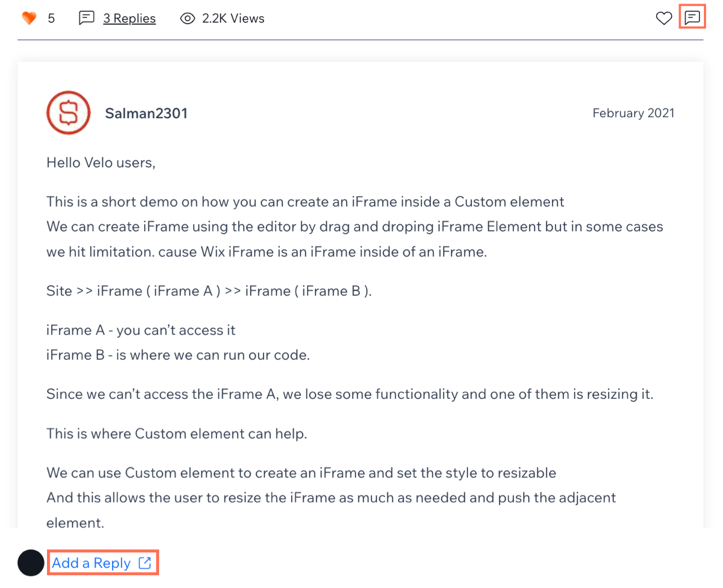Click the external-link icon beside Add a Reply

[x=145, y=563]
